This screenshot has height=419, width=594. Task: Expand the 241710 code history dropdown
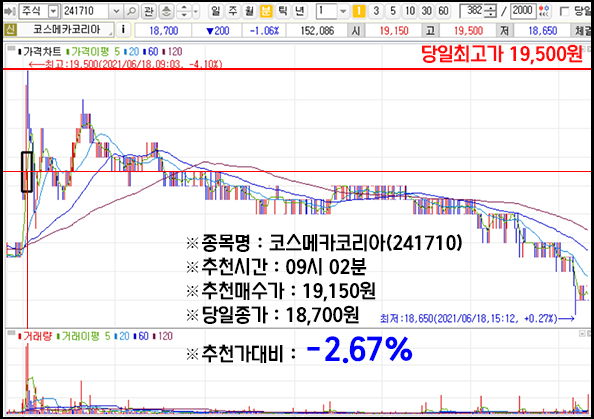pos(116,11)
